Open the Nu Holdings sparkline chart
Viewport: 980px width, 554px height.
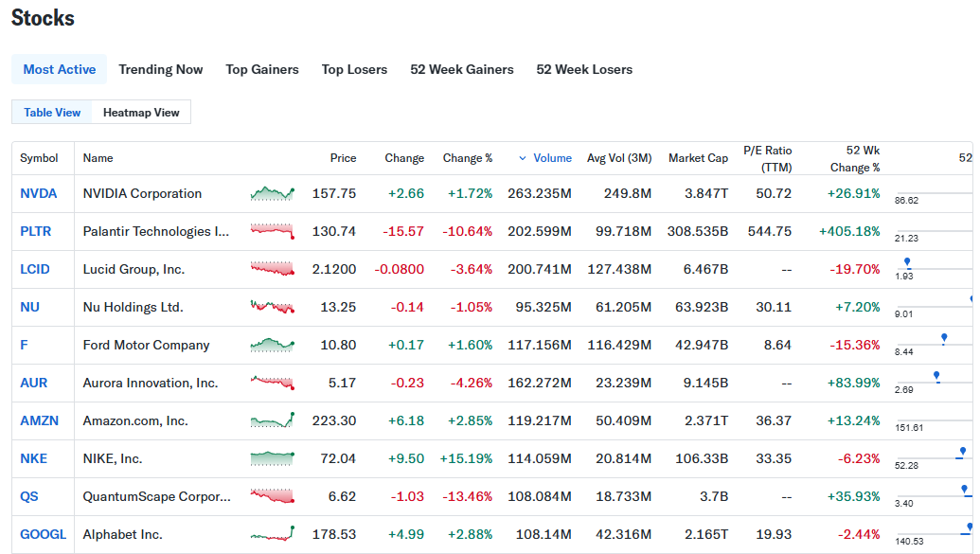273,307
